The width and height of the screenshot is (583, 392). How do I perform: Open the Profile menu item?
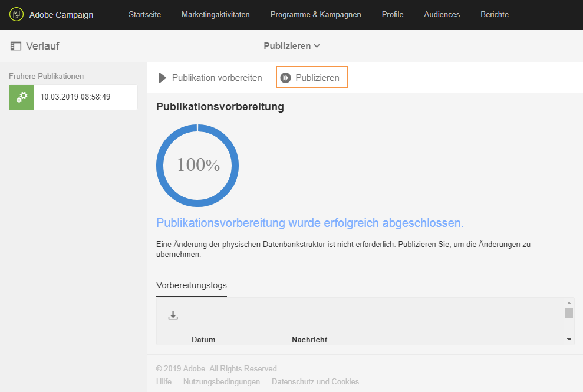(393, 15)
